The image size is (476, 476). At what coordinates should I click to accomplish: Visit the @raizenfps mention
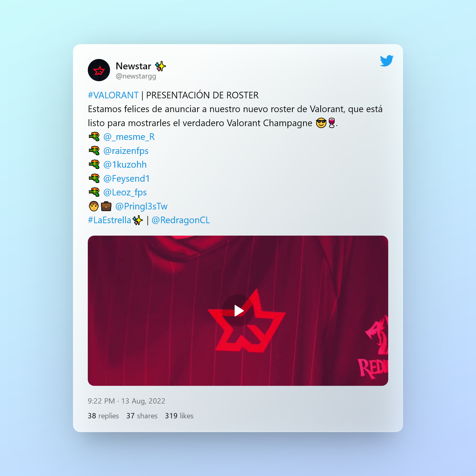[126, 151]
